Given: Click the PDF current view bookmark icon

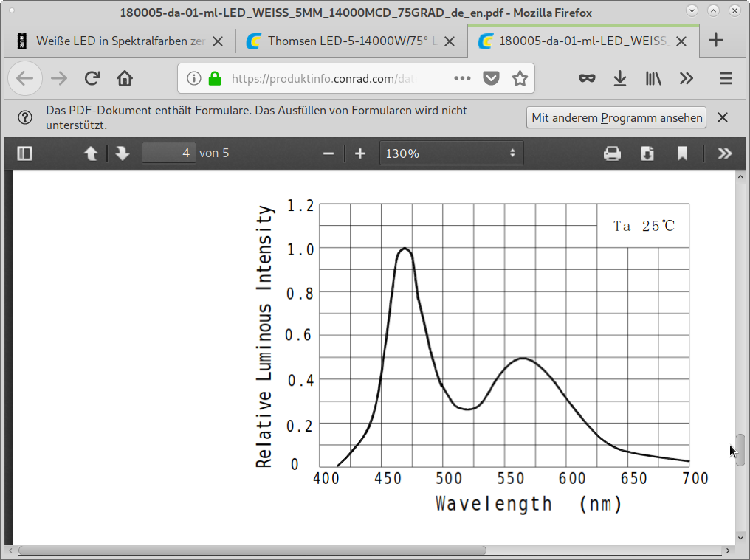Looking at the screenshot, I should 682,153.
